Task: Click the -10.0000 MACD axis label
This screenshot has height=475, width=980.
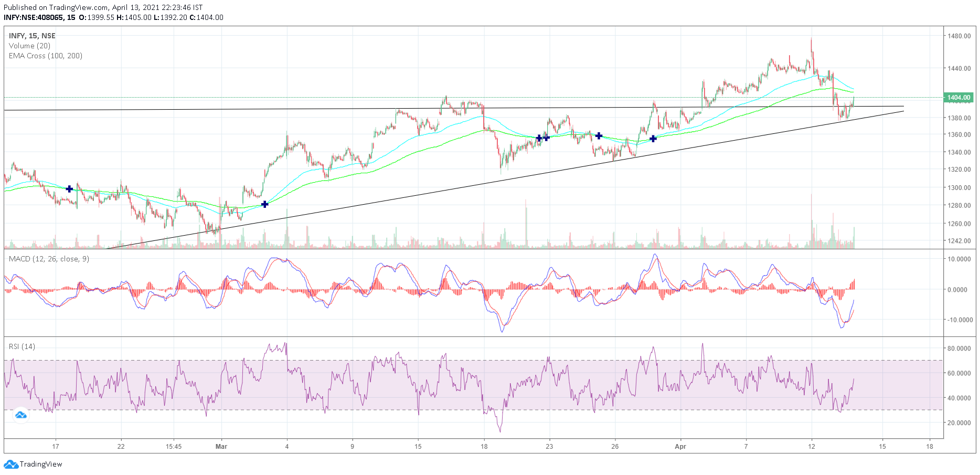Action: (x=959, y=320)
